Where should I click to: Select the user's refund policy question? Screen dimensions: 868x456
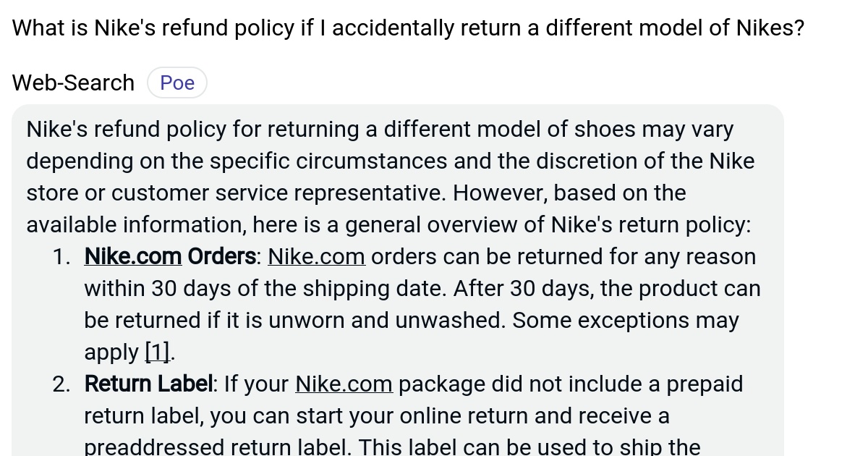(x=407, y=28)
